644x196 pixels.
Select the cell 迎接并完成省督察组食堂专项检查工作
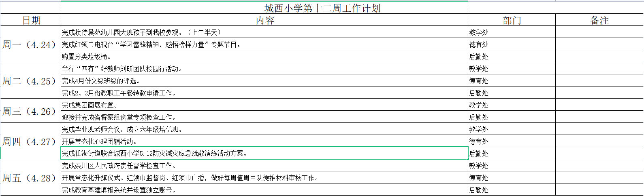pos(264,117)
